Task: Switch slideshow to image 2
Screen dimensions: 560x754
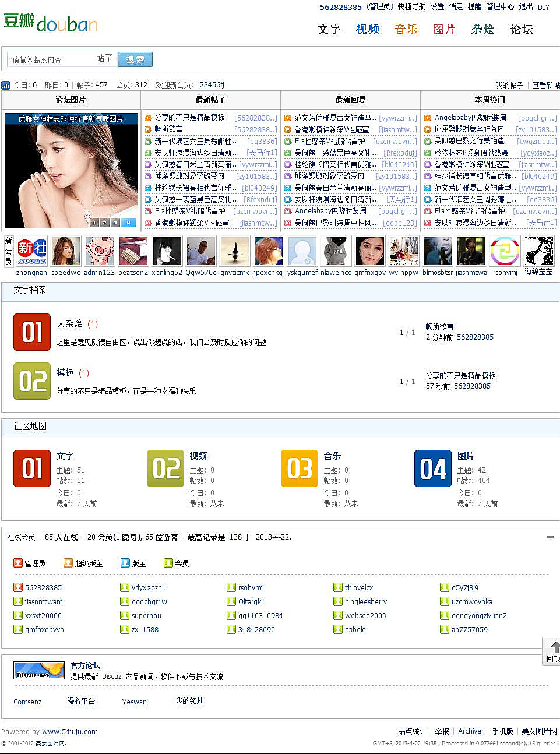Action: pyautogui.click(x=104, y=223)
